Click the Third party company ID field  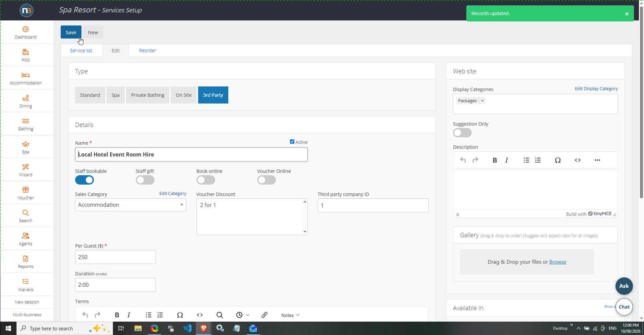pyautogui.click(x=373, y=205)
